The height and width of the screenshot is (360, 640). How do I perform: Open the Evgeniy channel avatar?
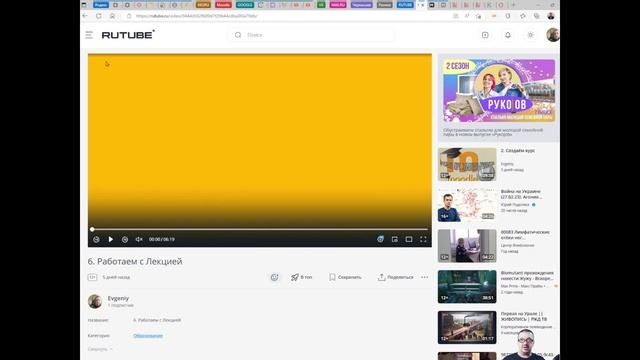[x=95, y=301]
